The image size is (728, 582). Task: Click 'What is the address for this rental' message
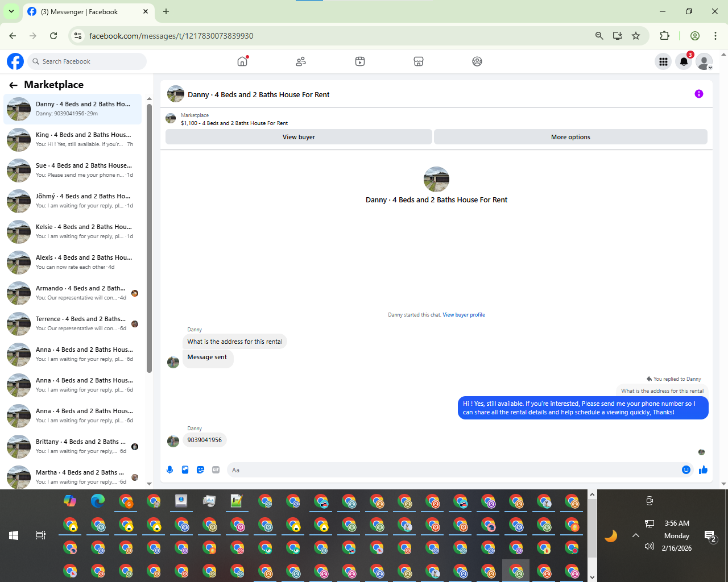click(235, 342)
